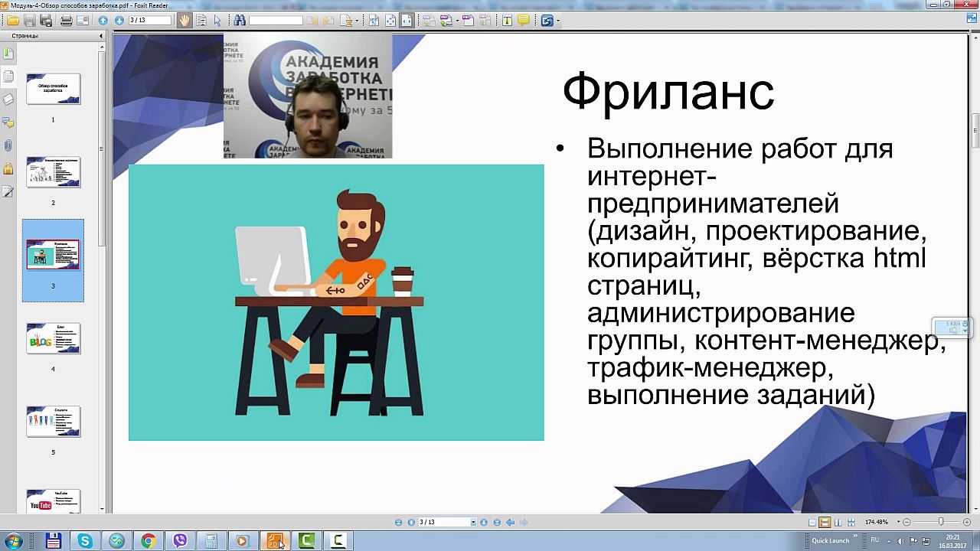Print the document using the printer icon
The height and width of the screenshot is (551, 980).
(67, 21)
